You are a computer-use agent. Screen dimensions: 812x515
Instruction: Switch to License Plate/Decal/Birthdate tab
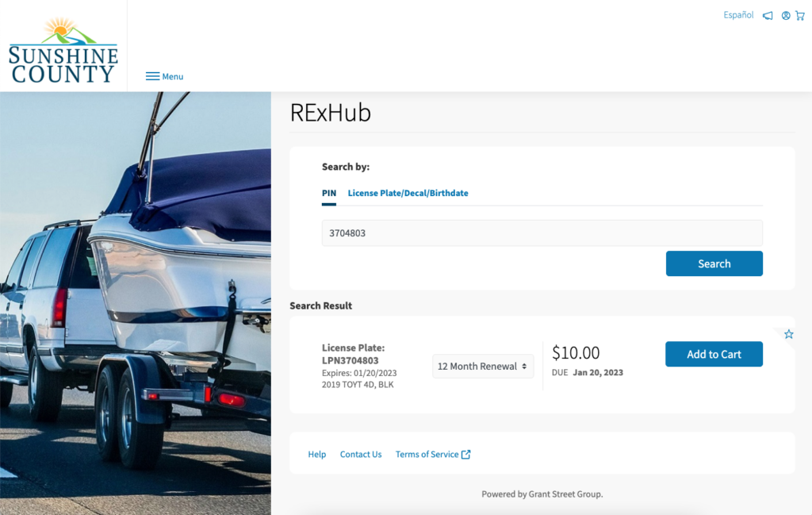(x=408, y=193)
